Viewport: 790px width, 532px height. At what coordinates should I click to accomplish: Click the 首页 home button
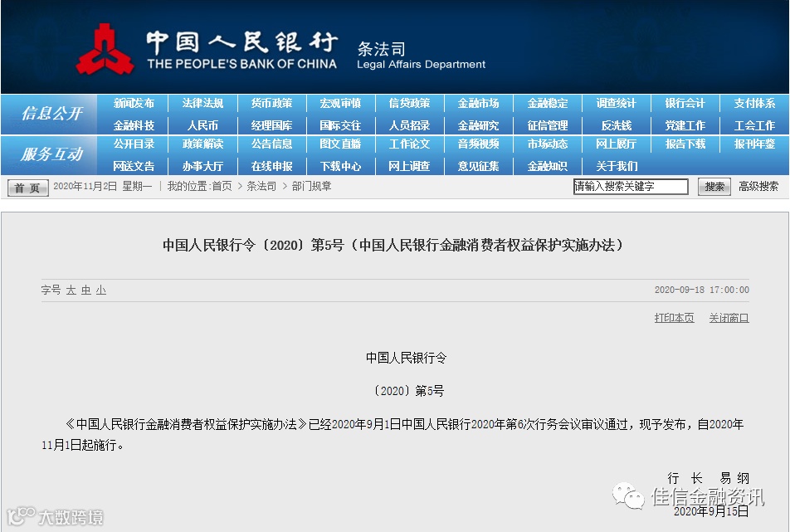(x=27, y=188)
